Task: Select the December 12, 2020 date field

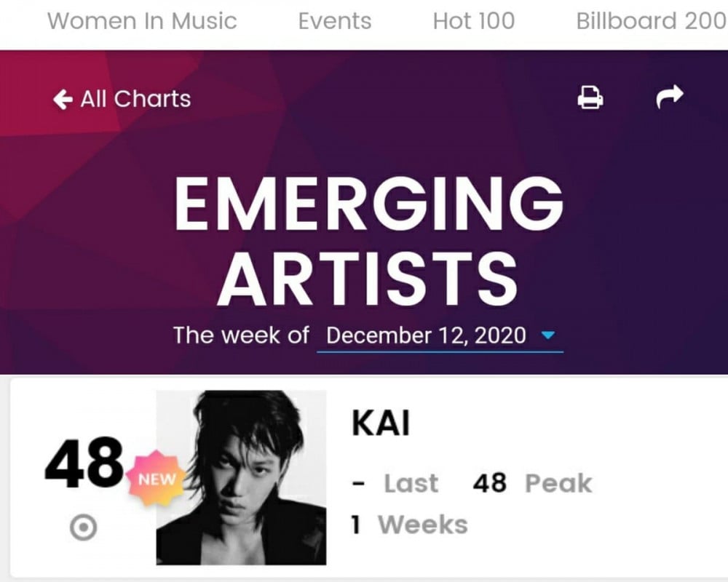Action: (x=440, y=335)
